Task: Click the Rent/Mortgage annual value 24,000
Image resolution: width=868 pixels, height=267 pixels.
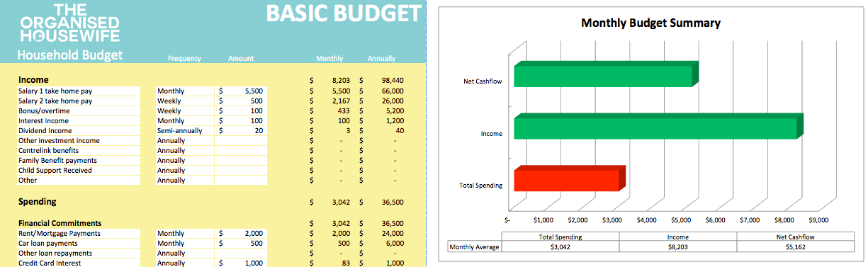Action: (x=393, y=234)
